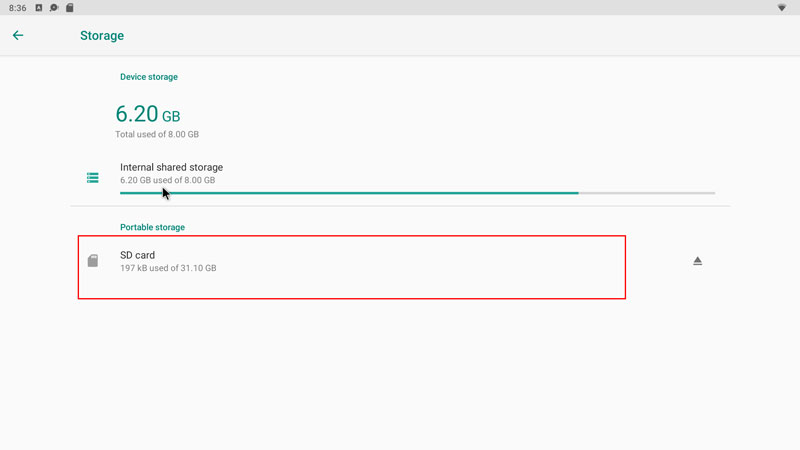Click the Device storage section header

(x=149, y=77)
